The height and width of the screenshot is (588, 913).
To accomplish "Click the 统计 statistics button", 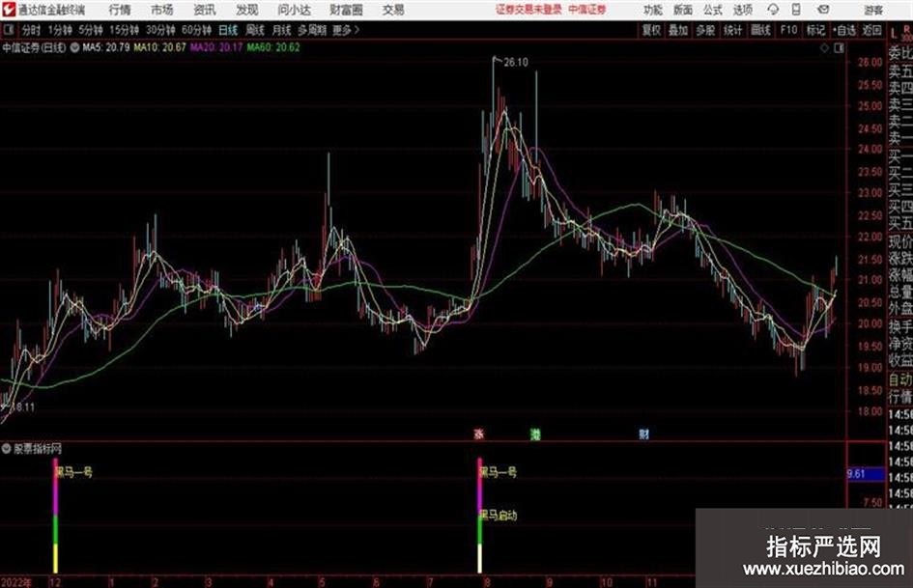I will (733, 30).
